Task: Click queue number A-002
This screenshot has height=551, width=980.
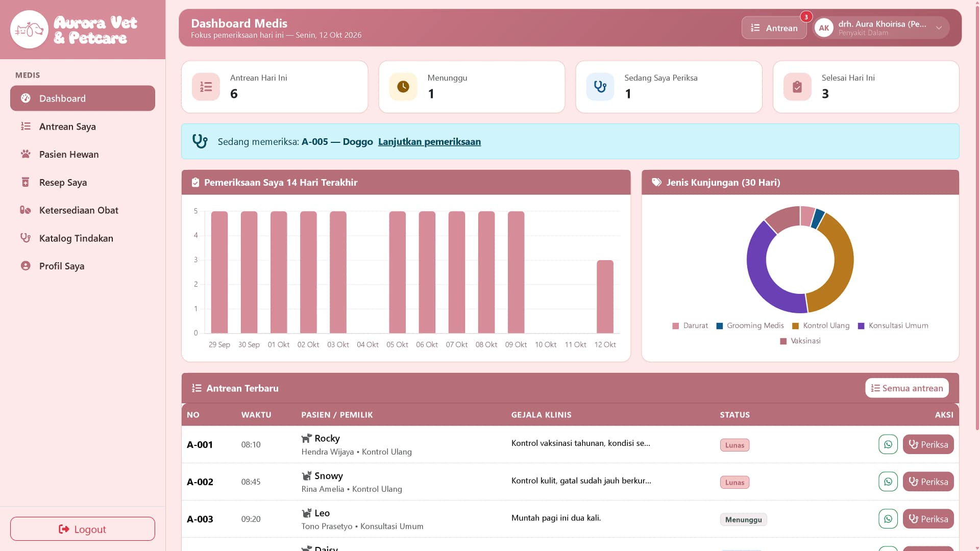Action: 200,482
